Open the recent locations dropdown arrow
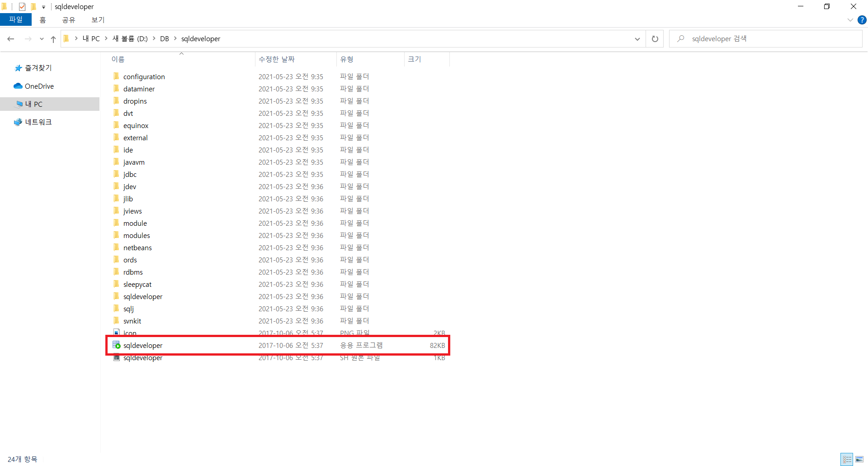 tap(42, 39)
